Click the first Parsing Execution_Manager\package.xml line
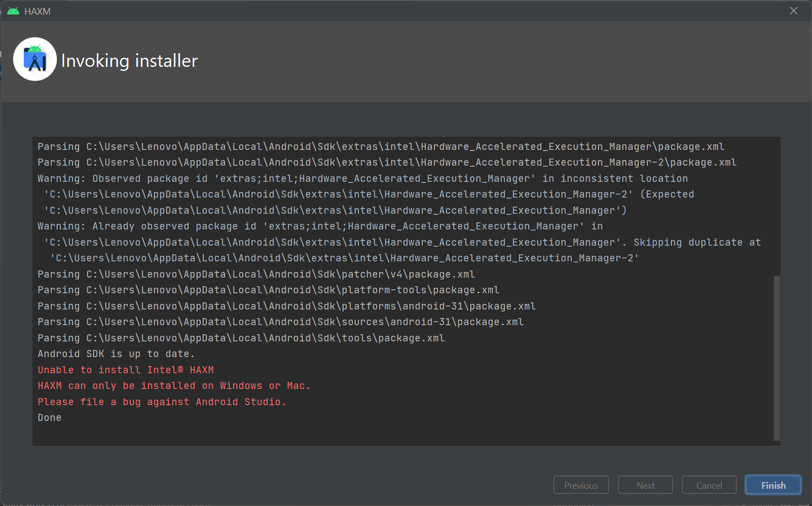 tap(381, 146)
